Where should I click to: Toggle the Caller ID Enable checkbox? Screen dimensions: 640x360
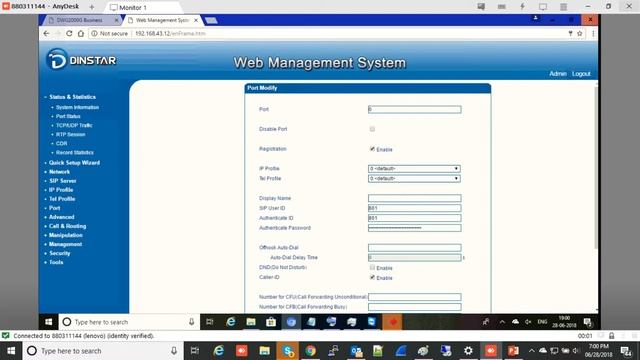(372, 277)
